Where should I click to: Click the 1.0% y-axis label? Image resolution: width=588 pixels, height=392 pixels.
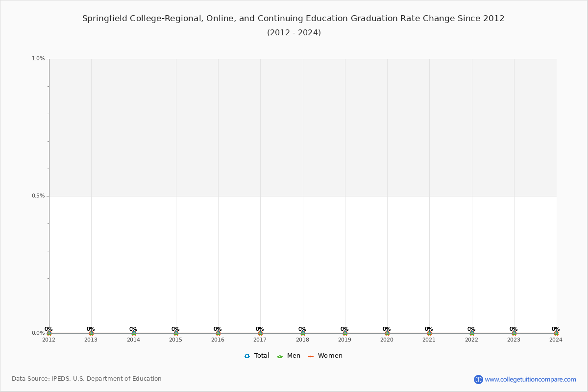[38, 59]
